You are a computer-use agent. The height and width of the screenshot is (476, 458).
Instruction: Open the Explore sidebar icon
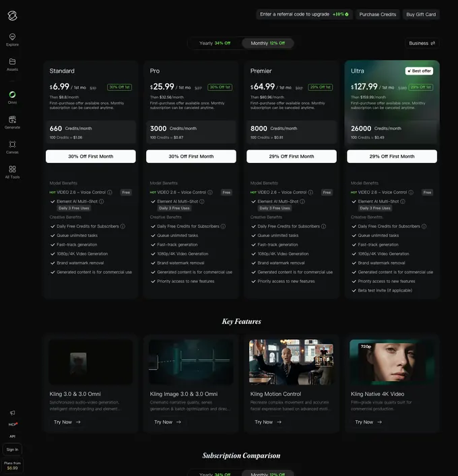12,37
